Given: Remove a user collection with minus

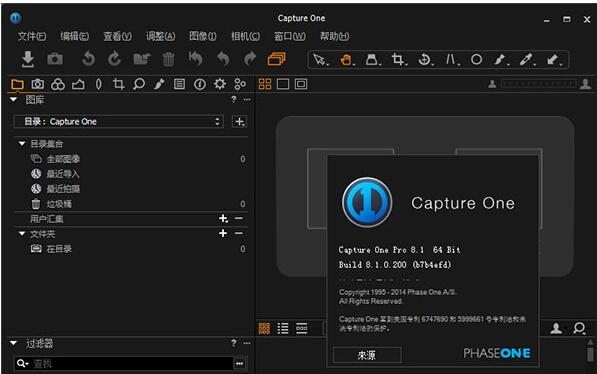Looking at the screenshot, I should [239, 218].
